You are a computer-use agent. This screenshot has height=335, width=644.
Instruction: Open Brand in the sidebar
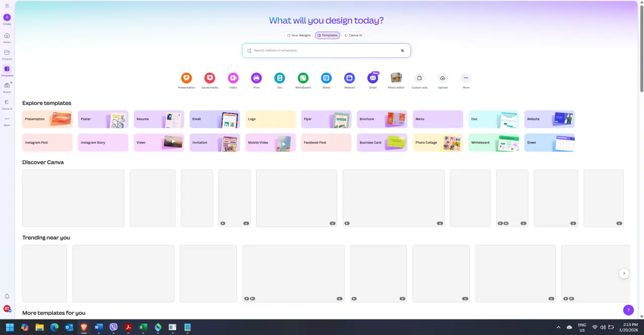(7, 86)
